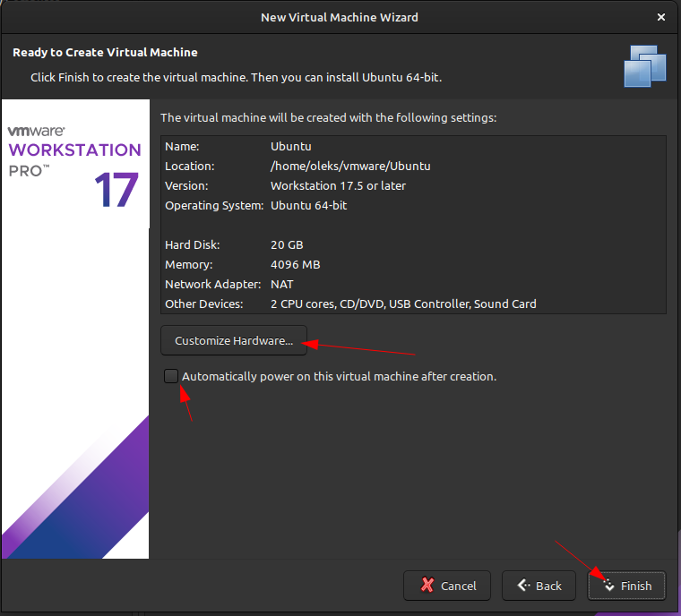This screenshot has width=681, height=616.
Task: Click the 'Click Finish to create' instruction text
Action: (x=236, y=77)
